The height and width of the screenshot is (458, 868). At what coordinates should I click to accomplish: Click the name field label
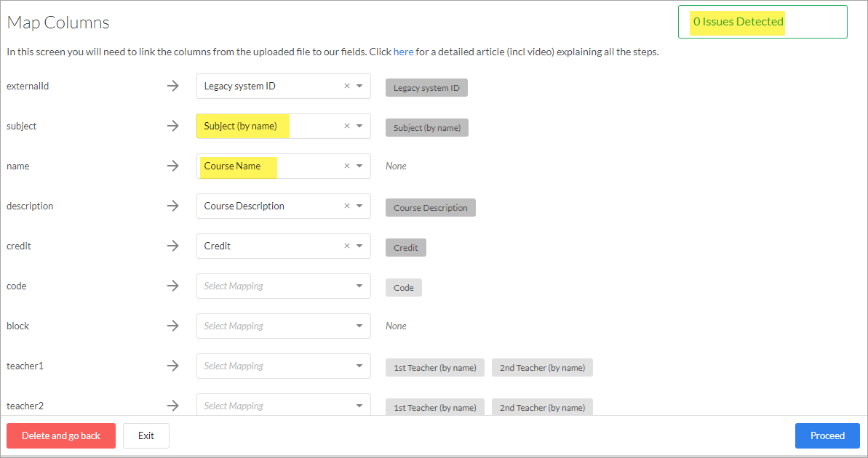[x=17, y=166]
